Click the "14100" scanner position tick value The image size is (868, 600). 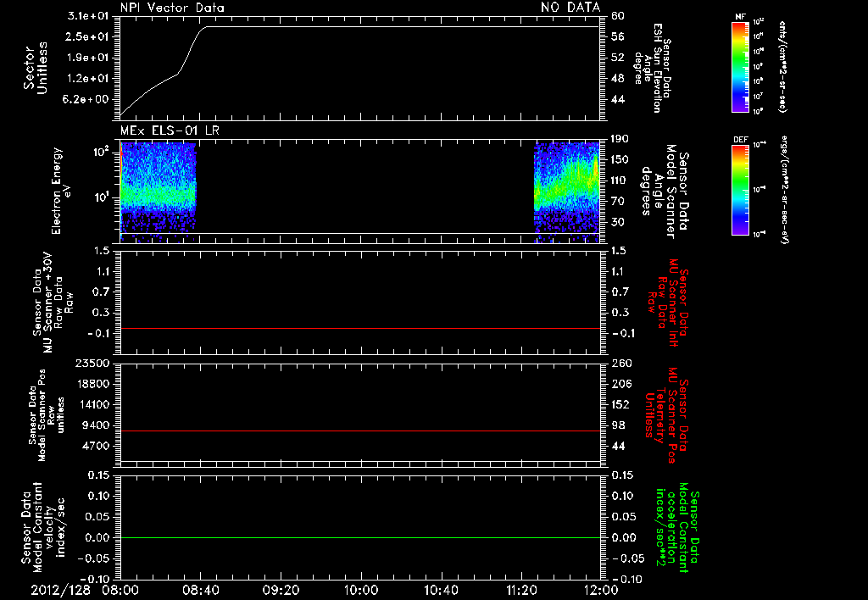click(93, 404)
